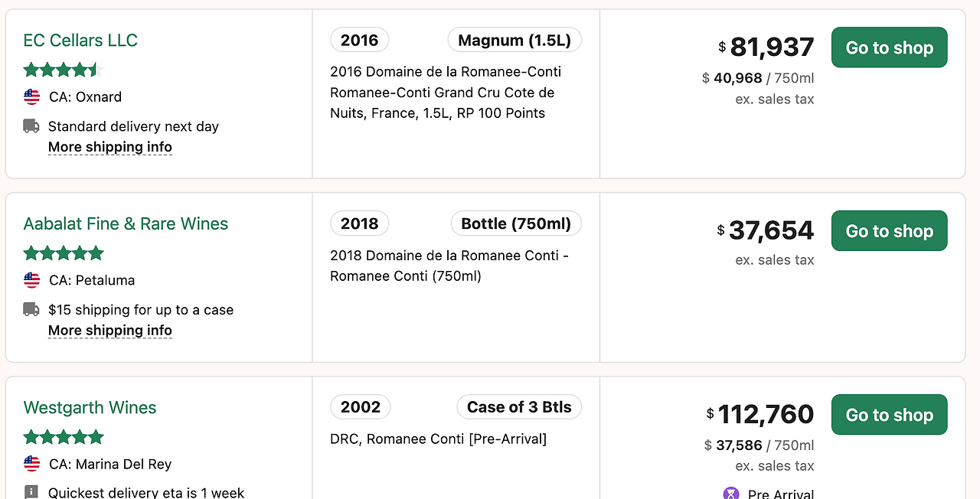Expand More shipping info for Aabalat
This screenshot has height=499, width=980.
point(110,331)
